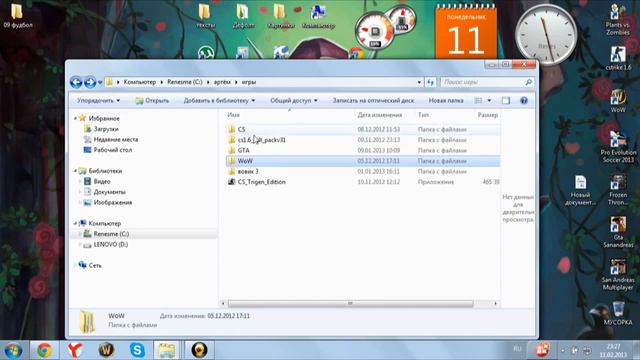Open the Новый документ desktop file
This screenshot has width=640, height=360.
click(x=580, y=191)
